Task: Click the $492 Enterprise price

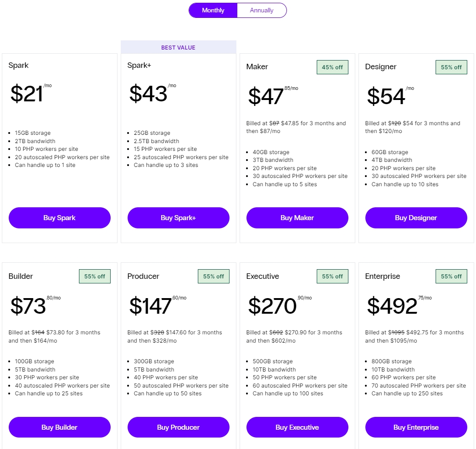Action: tap(392, 306)
